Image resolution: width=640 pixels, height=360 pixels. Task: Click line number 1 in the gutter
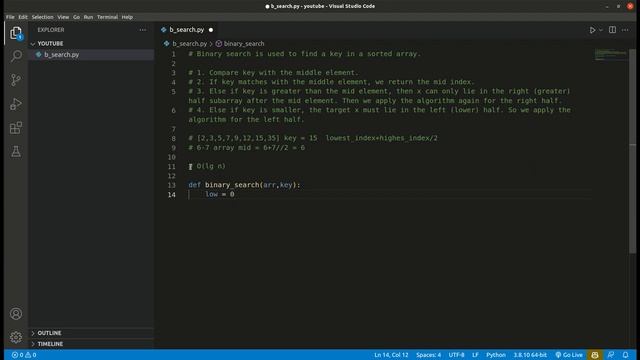click(173, 54)
